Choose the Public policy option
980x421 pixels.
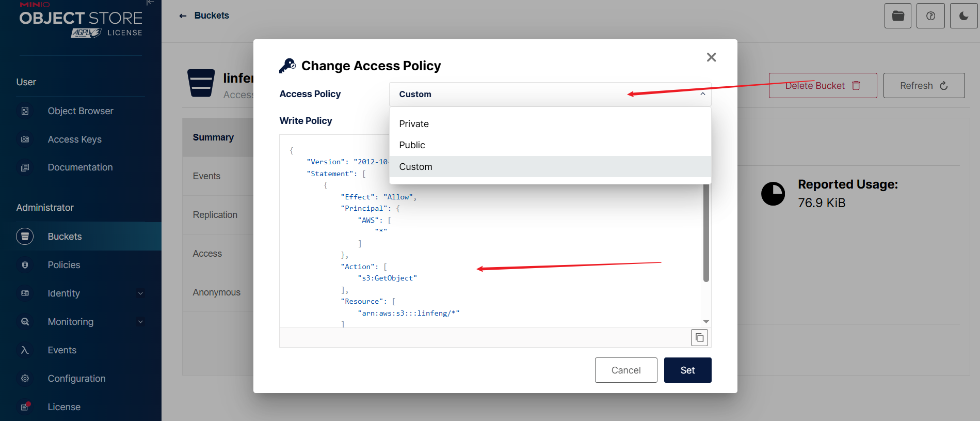(x=412, y=145)
